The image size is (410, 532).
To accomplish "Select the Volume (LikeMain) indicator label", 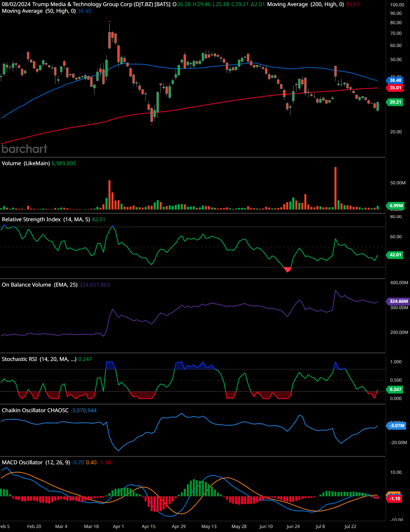I will [26, 163].
